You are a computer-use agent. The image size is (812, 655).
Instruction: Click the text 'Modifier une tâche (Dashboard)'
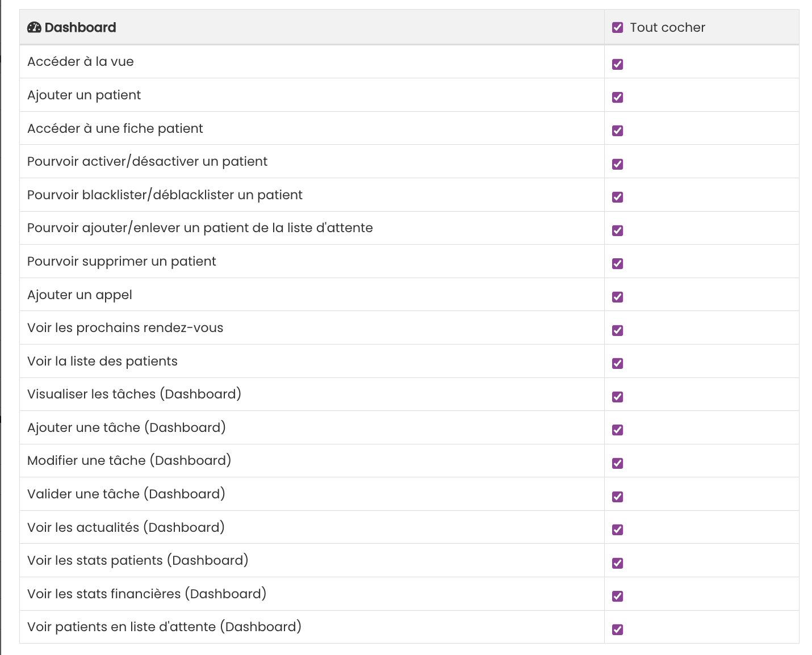coord(129,460)
